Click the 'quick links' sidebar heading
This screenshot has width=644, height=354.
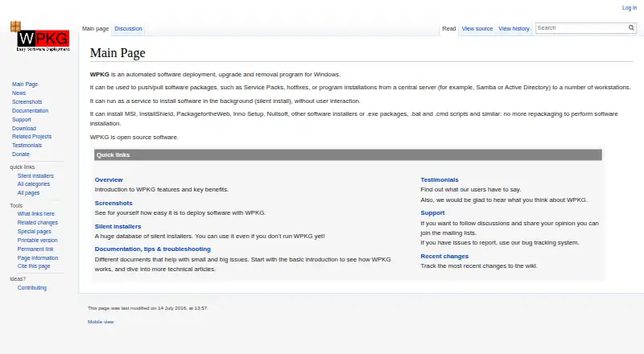coord(23,167)
